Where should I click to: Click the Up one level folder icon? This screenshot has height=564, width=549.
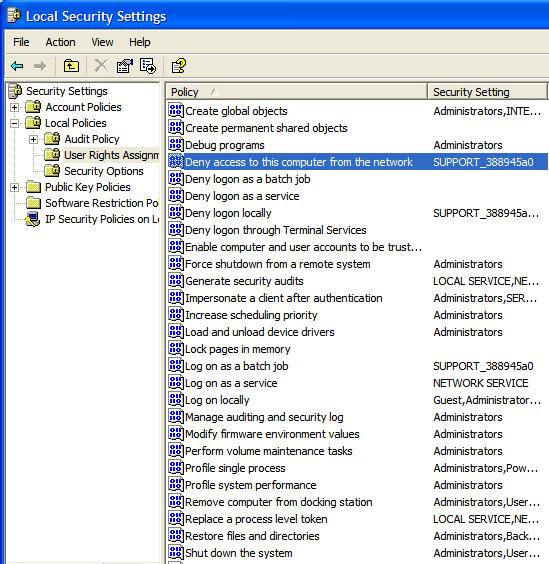71,66
